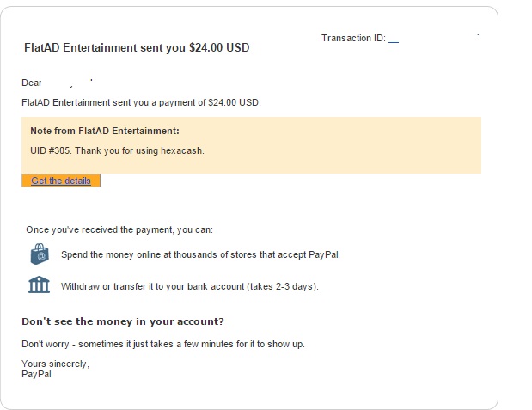Image resolution: width=532 pixels, height=410 pixels.
Task: Click the 'Yours sincerely,' closing line
Action: click(x=55, y=364)
